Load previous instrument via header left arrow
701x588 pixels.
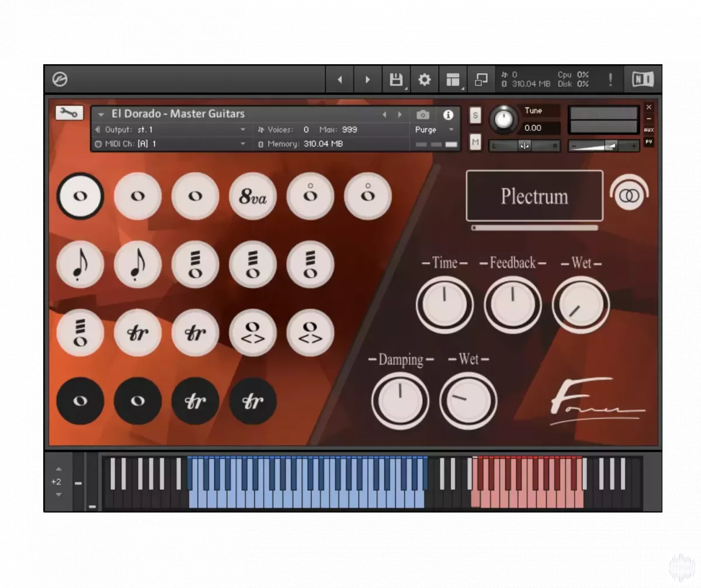tap(384, 114)
